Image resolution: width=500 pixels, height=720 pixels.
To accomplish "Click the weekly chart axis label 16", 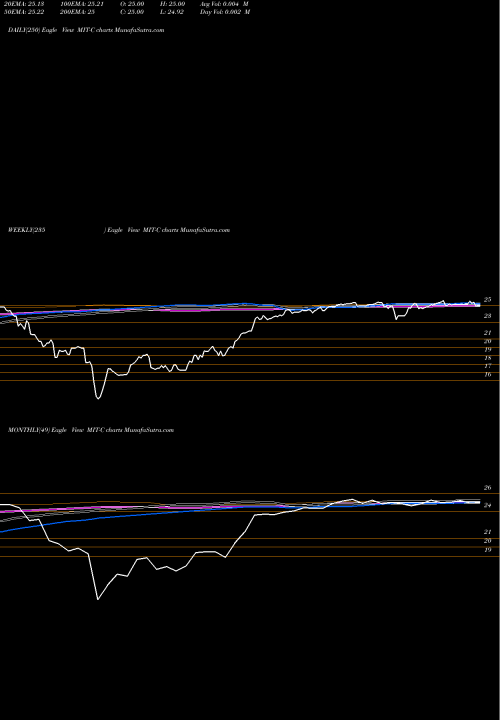I will pos(488,375).
